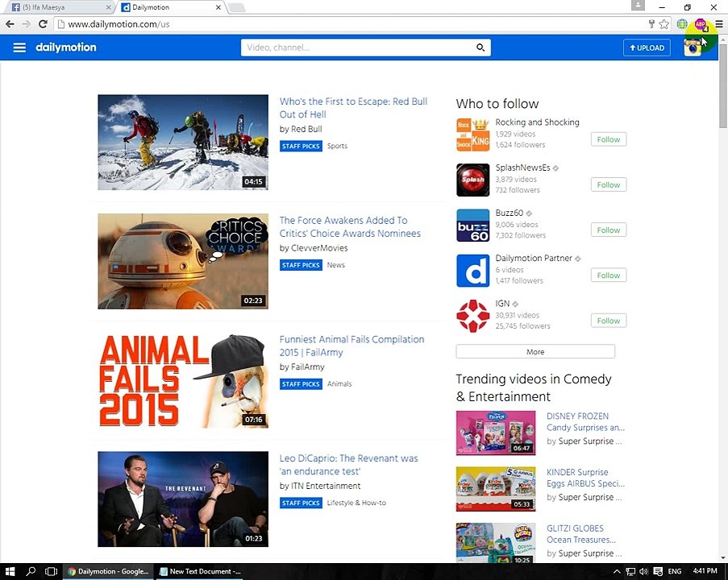This screenshot has width=728, height=580.
Task: Follow Buzz60
Action: [608, 230]
